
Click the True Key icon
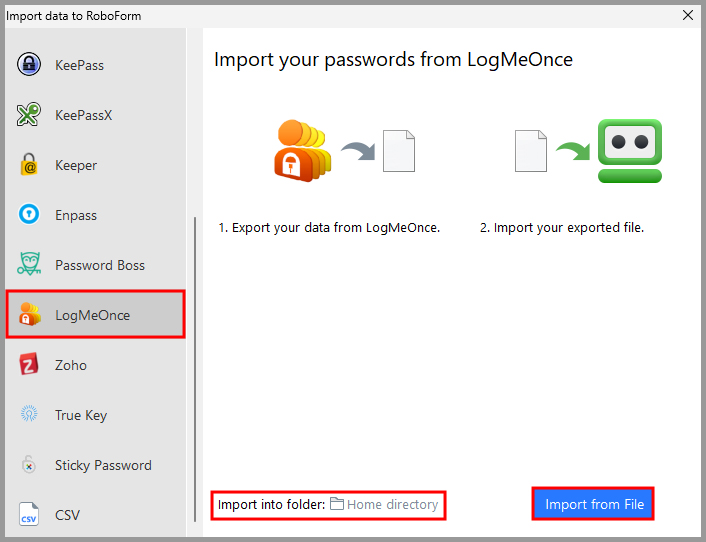[29, 415]
